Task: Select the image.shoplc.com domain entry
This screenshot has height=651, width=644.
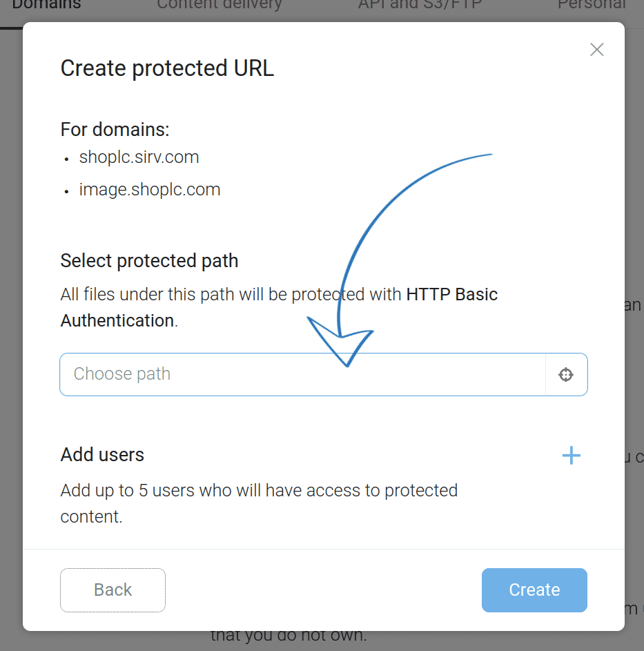Action: pyautogui.click(x=149, y=189)
